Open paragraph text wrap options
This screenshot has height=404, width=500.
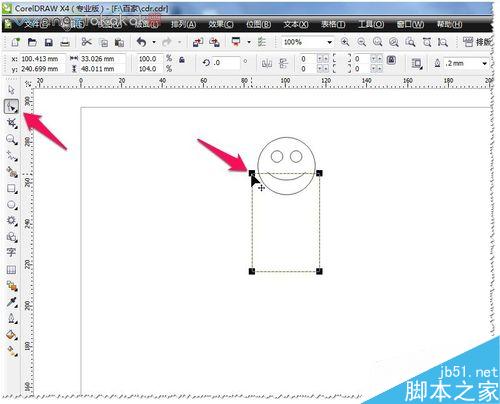417,63
